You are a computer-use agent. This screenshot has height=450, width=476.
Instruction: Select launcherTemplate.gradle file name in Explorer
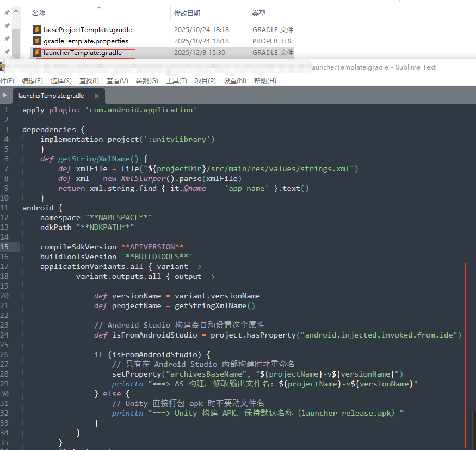pos(83,53)
